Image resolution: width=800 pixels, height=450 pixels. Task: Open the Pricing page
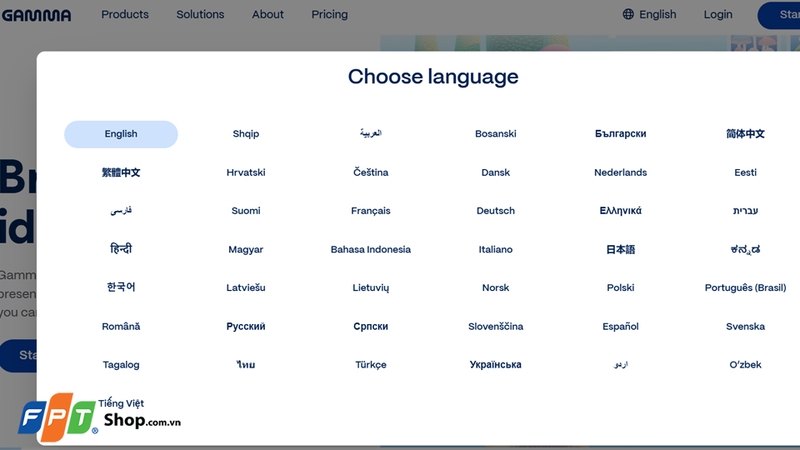click(329, 15)
